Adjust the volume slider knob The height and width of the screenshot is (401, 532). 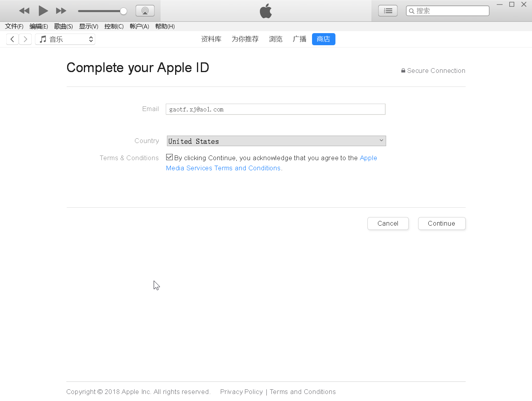pyautogui.click(x=123, y=11)
